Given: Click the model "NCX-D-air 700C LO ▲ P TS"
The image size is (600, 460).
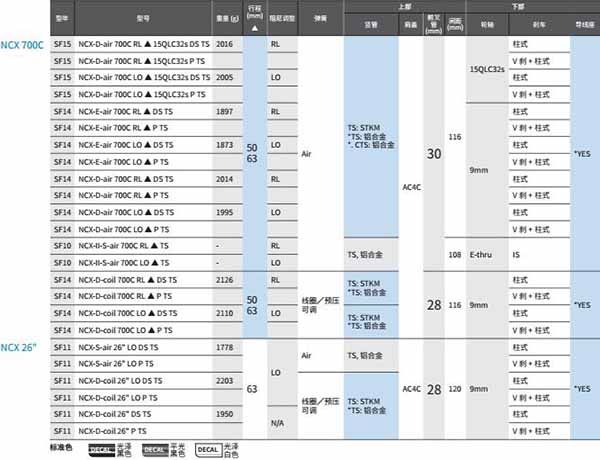Looking at the screenshot, I should (124, 230).
